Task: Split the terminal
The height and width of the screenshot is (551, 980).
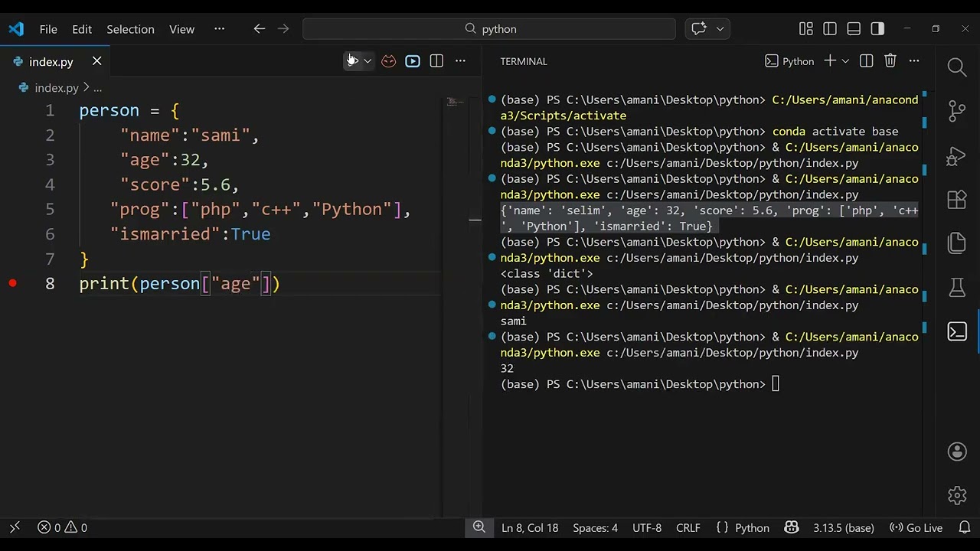Action: (867, 61)
